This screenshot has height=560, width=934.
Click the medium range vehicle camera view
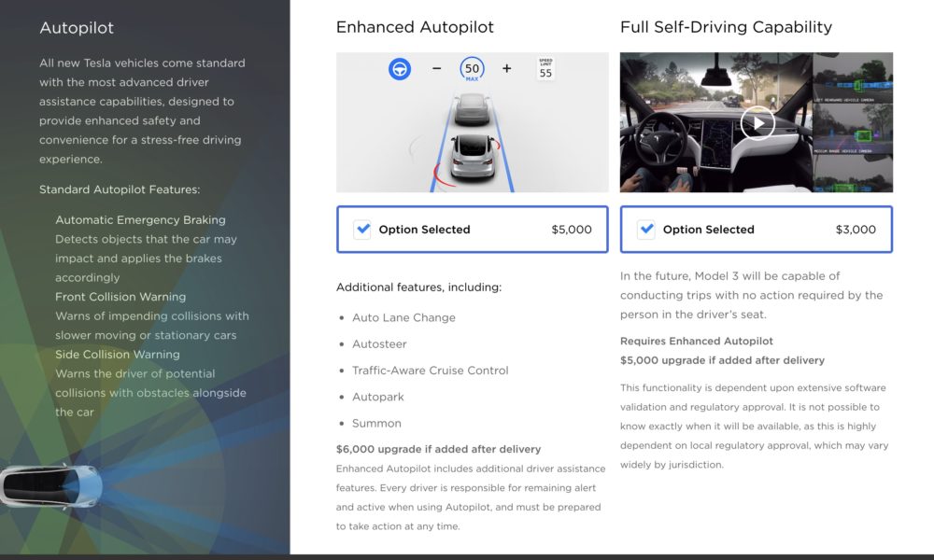click(853, 129)
